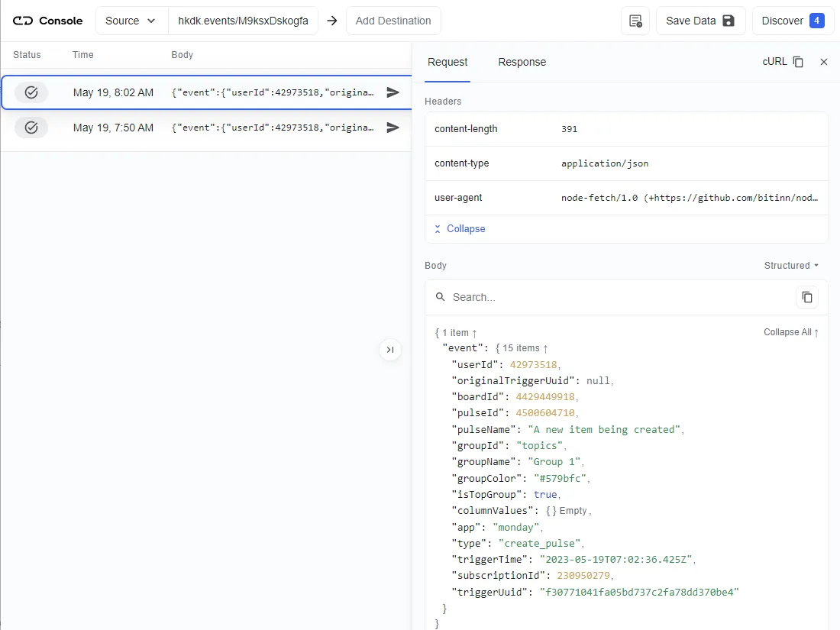Select the May 19, 8:02 AM request row
Viewport: 840px width, 630px height.
point(207,92)
